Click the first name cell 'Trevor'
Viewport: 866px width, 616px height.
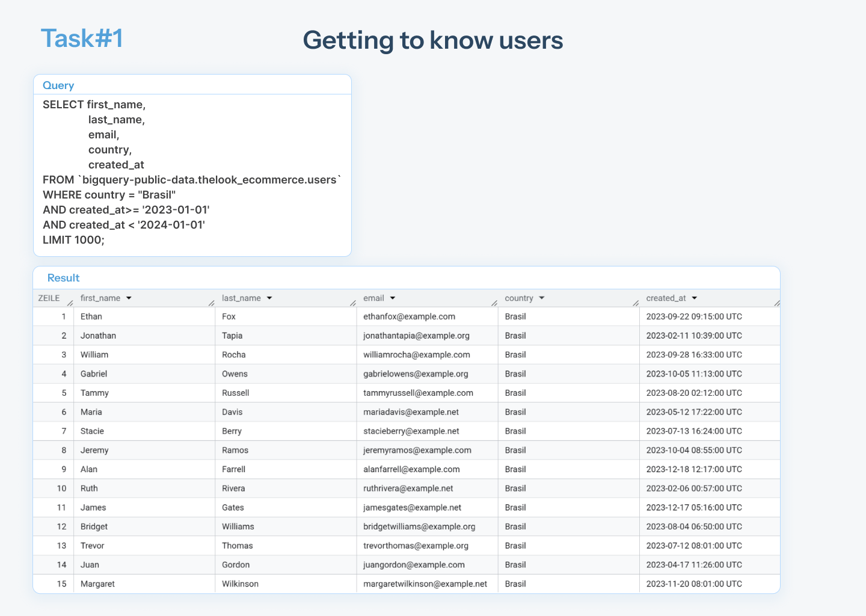[93, 546]
